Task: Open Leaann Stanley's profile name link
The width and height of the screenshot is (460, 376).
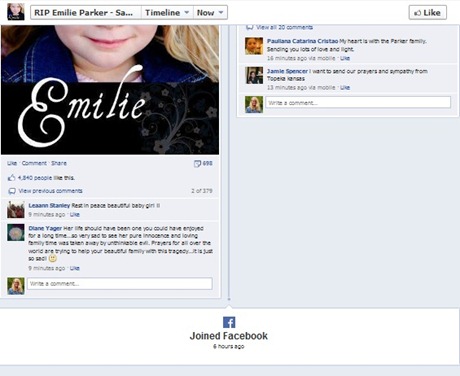Action: coord(49,205)
